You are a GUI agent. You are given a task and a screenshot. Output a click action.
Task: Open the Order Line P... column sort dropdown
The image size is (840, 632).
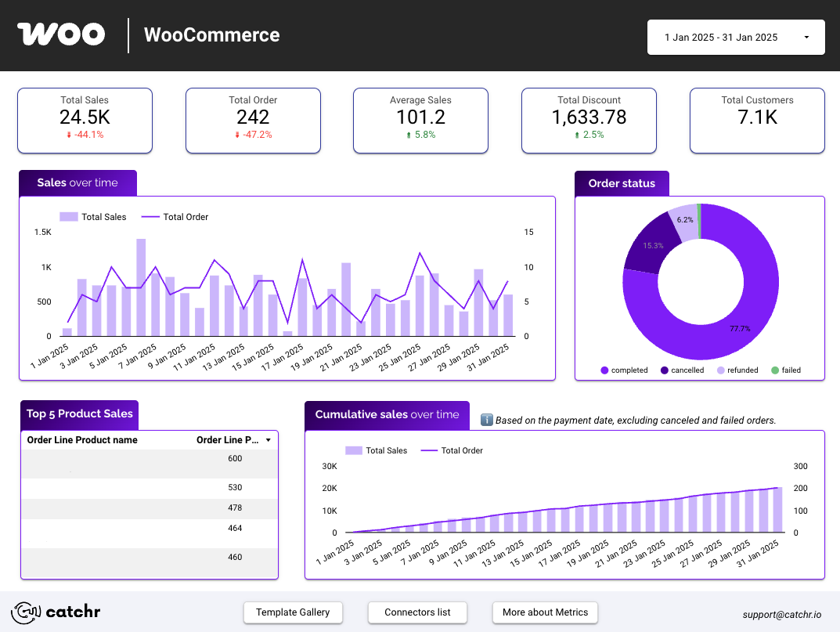coord(269,440)
